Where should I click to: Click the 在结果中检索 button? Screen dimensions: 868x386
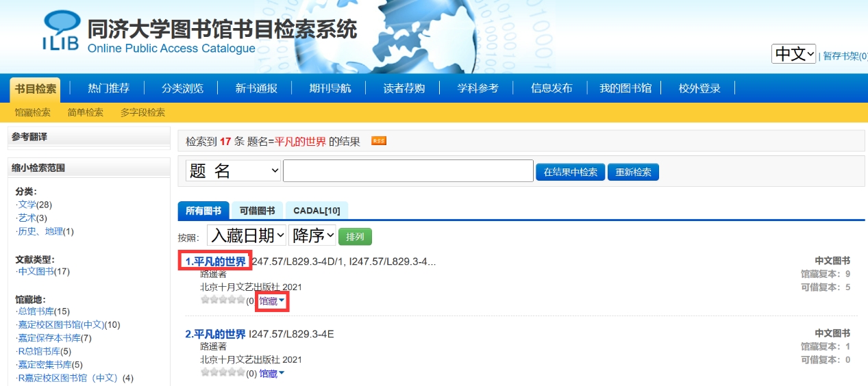(x=570, y=172)
